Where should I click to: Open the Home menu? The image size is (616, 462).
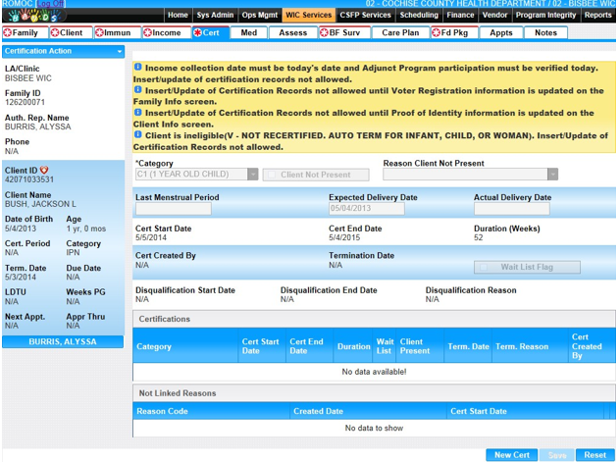point(178,15)
